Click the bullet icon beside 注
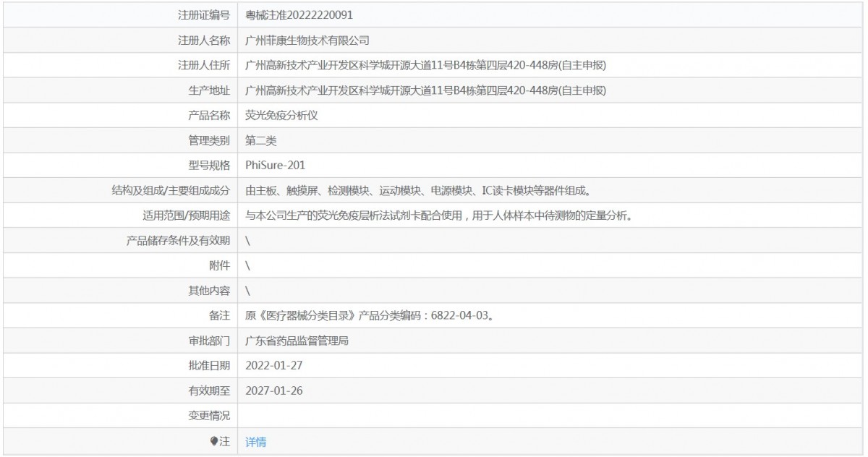 (214, 441)
